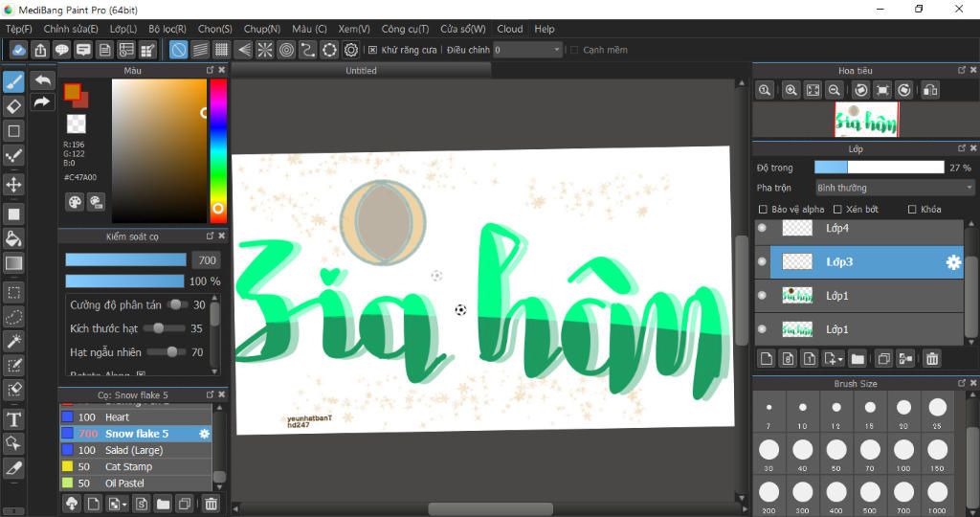This screenshot has height=517, width=980.
Task: Select the Text tool
Action: pos(13,419)
